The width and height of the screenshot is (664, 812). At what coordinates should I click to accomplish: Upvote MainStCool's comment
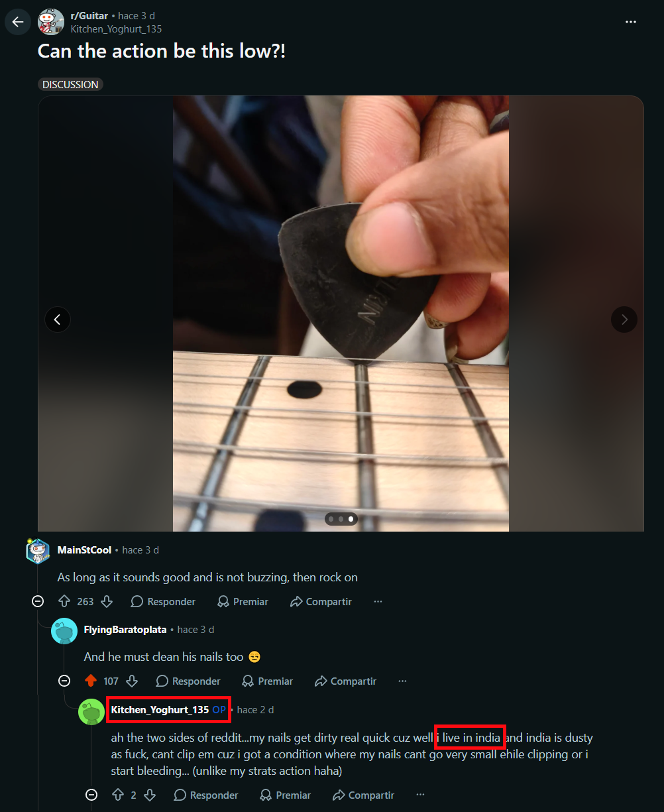click(x=64, y=602)
